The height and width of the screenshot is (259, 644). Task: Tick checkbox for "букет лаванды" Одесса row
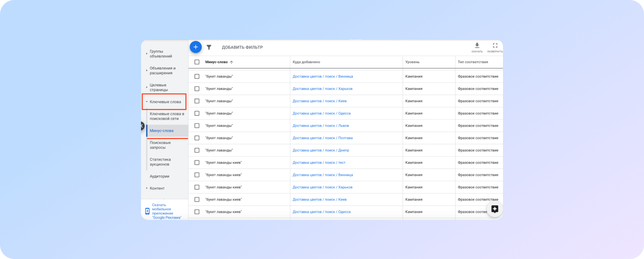(197, 113)
